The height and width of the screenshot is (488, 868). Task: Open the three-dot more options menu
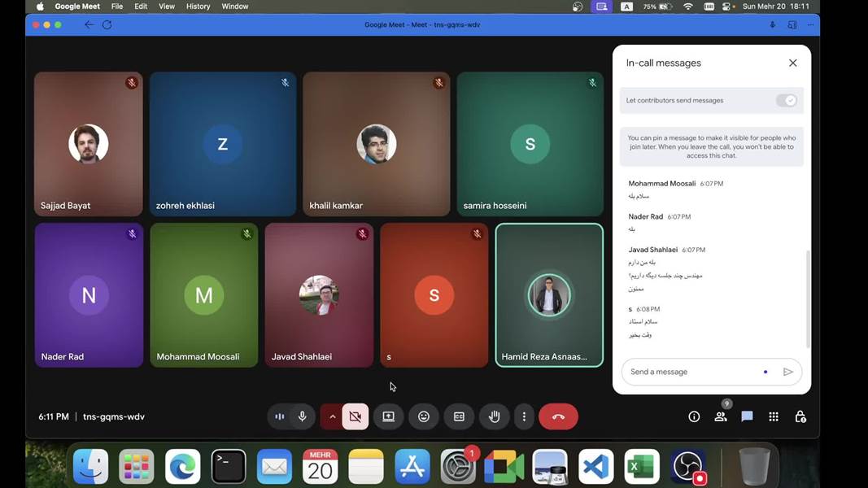tap(524, 416)
